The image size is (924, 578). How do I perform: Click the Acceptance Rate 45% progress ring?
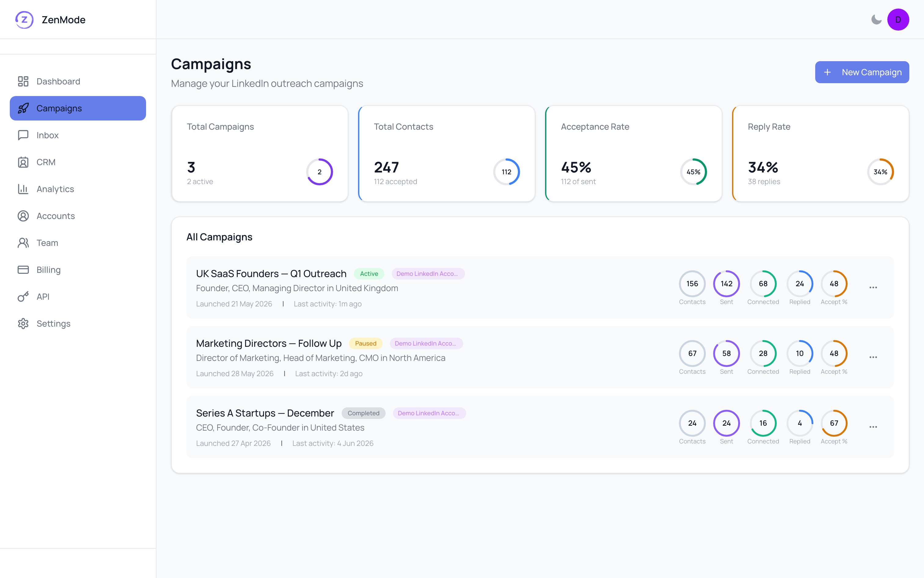(693, 172)
